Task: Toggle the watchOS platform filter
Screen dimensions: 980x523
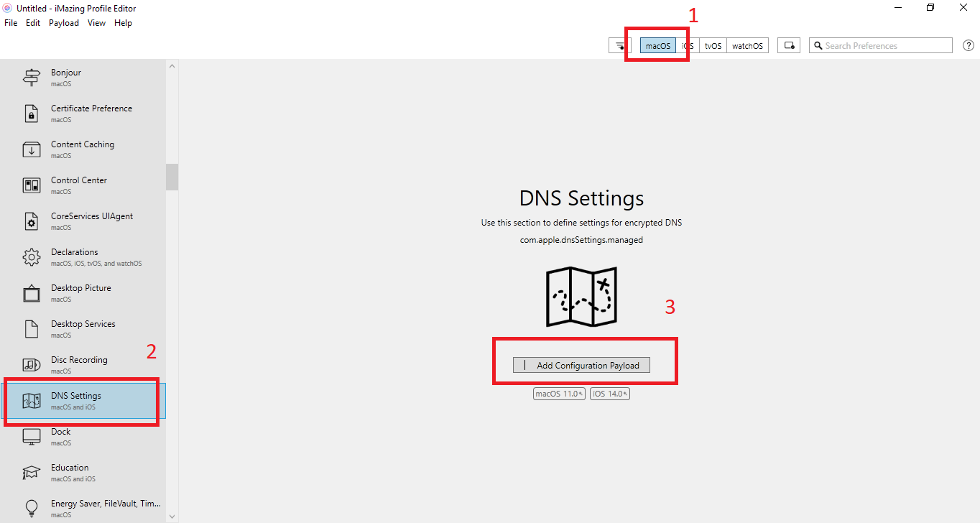Action: (x=747, y=46)
